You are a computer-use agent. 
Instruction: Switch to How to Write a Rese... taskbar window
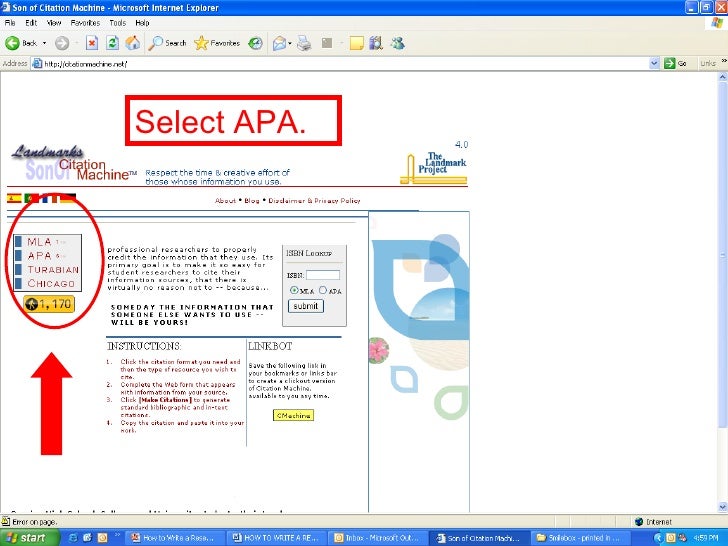(175, 538)
